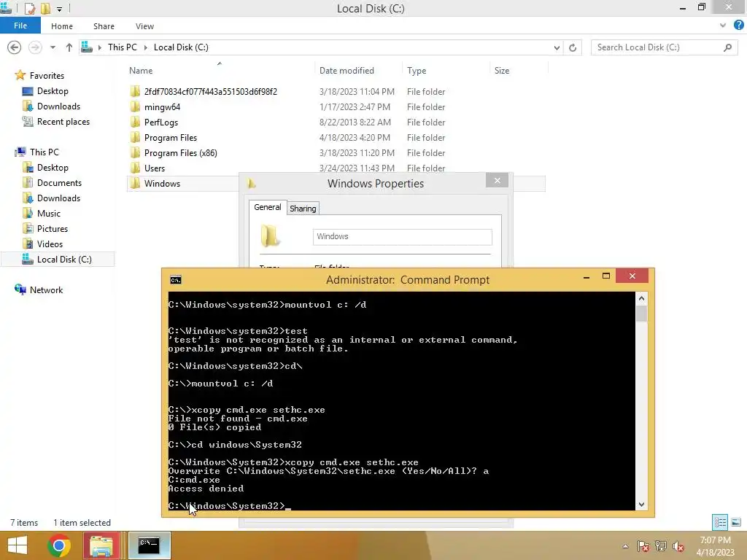The height and width of the screenshot is (560, 747).
Task: Open Pictures folder in navigation pane
Action: click(x=53, y=228)
